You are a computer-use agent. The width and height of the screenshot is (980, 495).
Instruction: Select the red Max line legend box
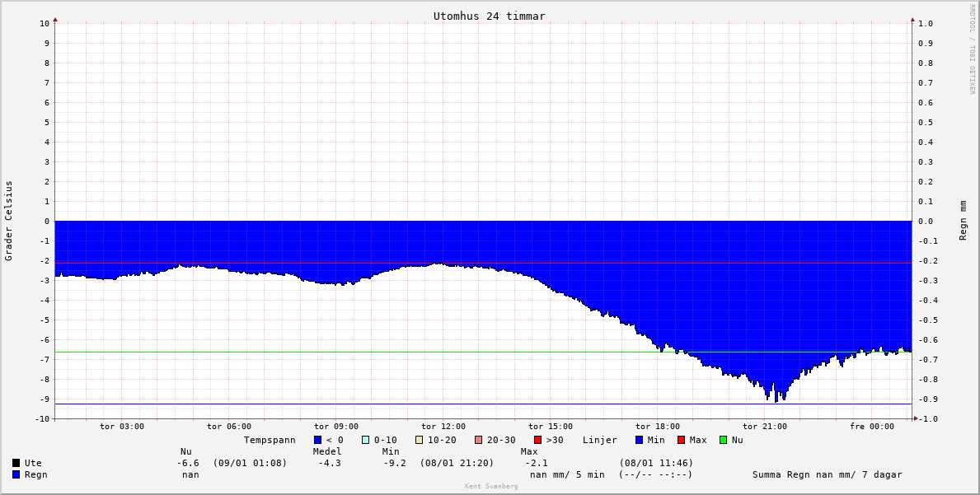(682, 440)
